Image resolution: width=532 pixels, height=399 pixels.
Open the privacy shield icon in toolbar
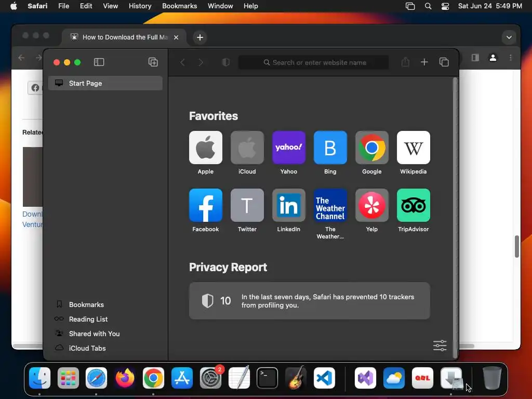(226, 62)
